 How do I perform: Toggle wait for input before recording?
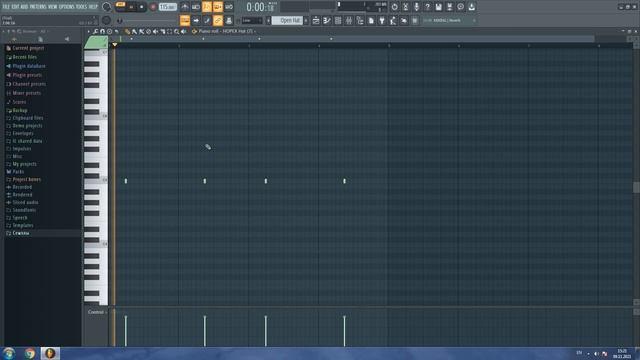196,7
